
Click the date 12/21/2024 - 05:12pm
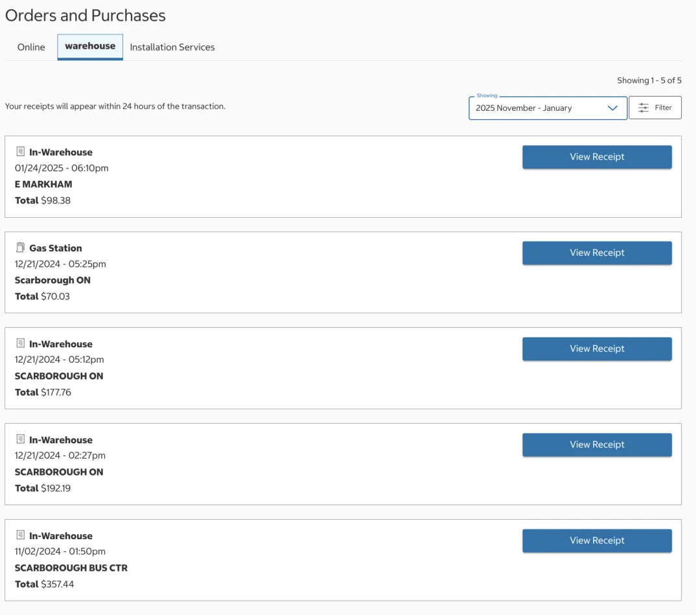(x=60, y=360)
